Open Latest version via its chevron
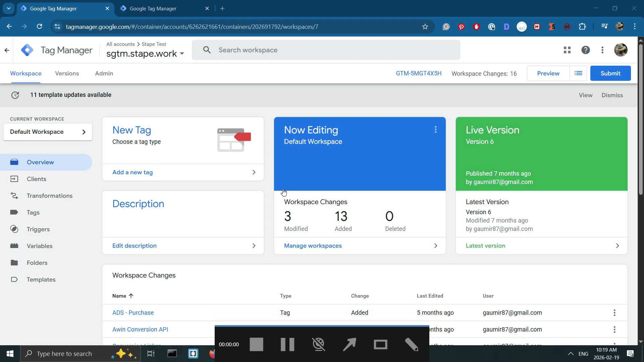The height and width of the screenshot is (362, 644). [618, 246]
